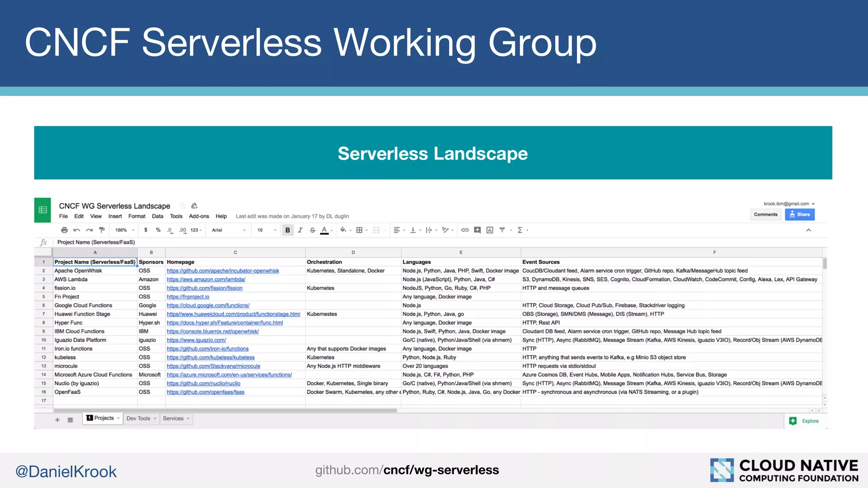Open the vertical align options
Screen dimensions: 868x488
[x=415, y=230]
